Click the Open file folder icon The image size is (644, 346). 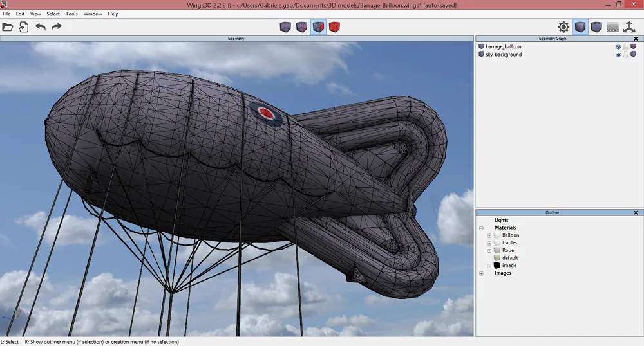[x=8, y=27]
